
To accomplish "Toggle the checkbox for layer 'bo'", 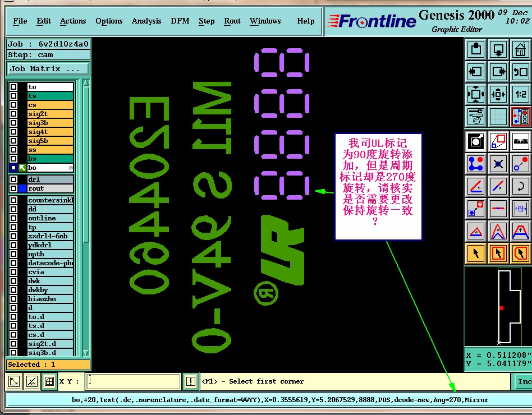I will tap(13, 168).
